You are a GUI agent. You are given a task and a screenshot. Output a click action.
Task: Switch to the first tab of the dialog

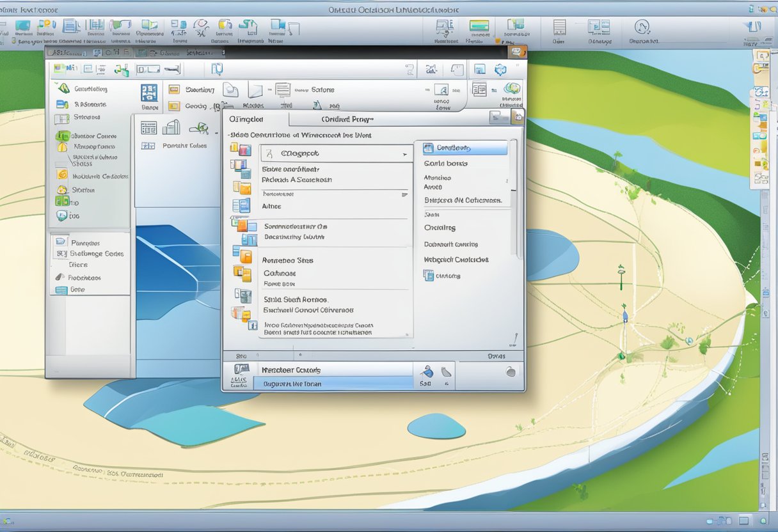[x=250, y=119]
